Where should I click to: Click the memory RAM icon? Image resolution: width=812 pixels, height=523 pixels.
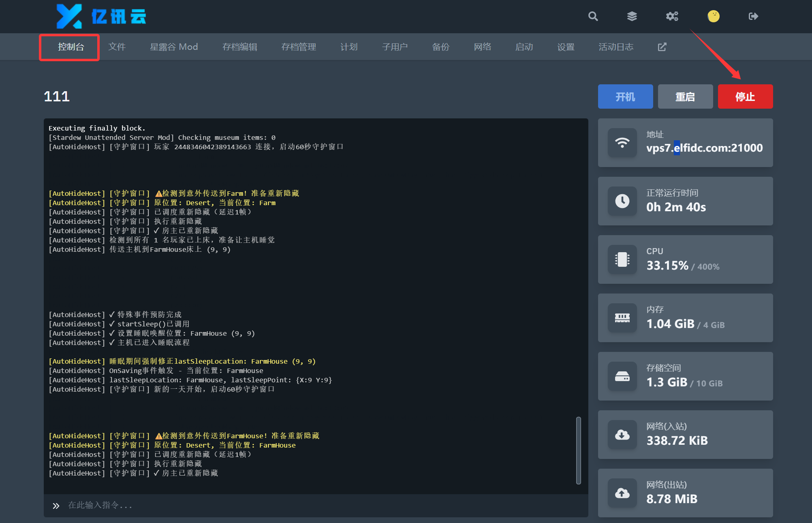622,318
